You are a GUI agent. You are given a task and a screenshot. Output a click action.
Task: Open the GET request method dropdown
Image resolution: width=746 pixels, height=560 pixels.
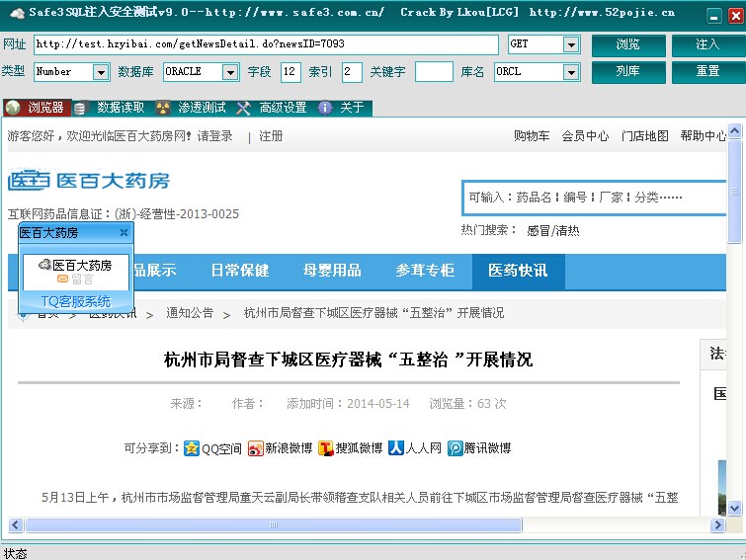click(571, 44)
